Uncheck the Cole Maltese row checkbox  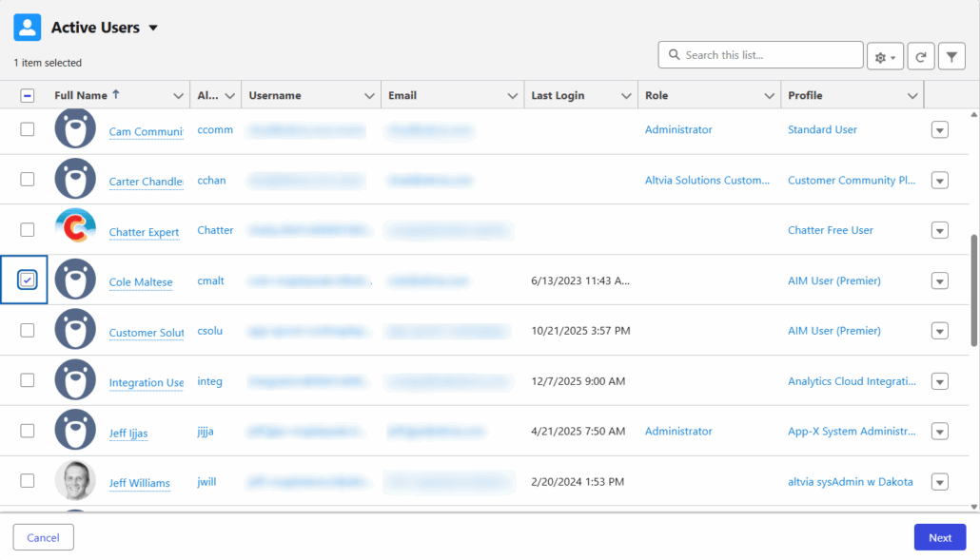(28, 280)
